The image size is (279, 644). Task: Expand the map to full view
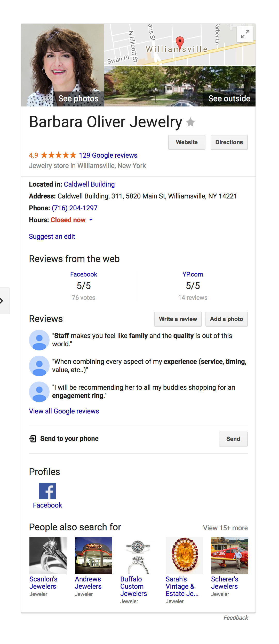tap(245, 34)
